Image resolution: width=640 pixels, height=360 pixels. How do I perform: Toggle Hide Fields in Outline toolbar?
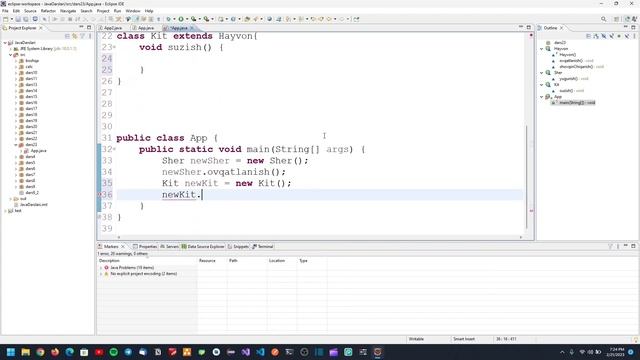pos(604,36)
